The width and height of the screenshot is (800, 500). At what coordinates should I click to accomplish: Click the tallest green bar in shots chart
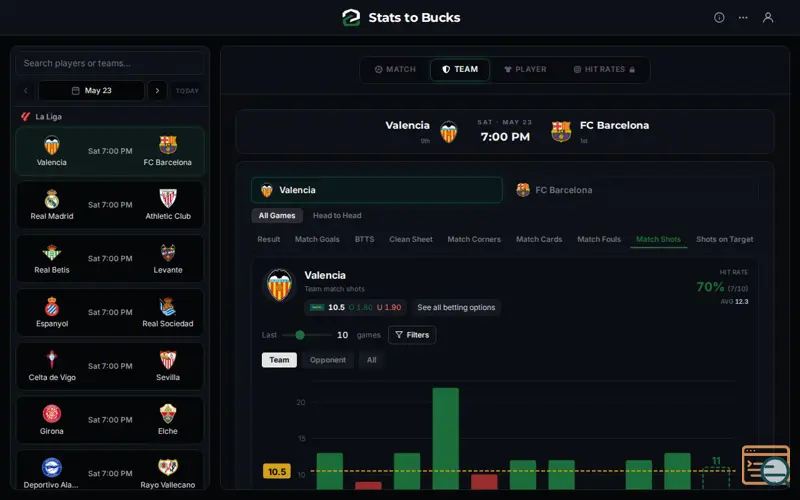[x=445, y=438]
